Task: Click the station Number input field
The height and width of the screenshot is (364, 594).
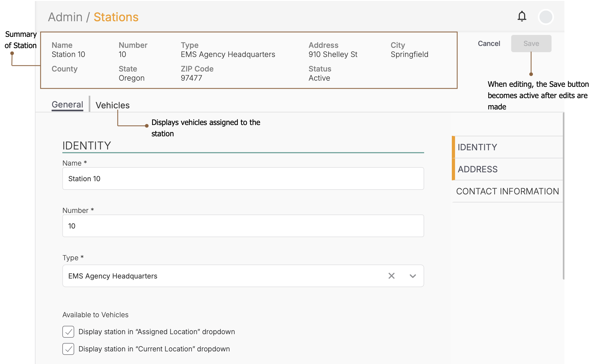Action: (x=243, y=226)
